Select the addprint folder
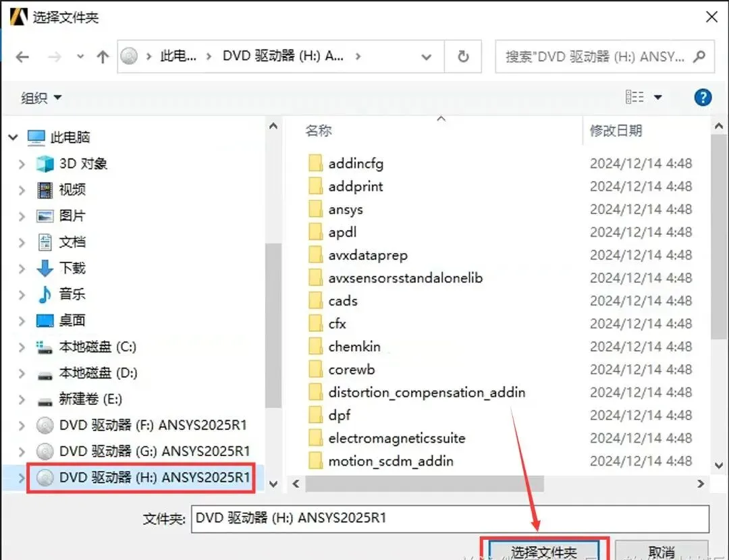The image size is (729, 560). 356,186
